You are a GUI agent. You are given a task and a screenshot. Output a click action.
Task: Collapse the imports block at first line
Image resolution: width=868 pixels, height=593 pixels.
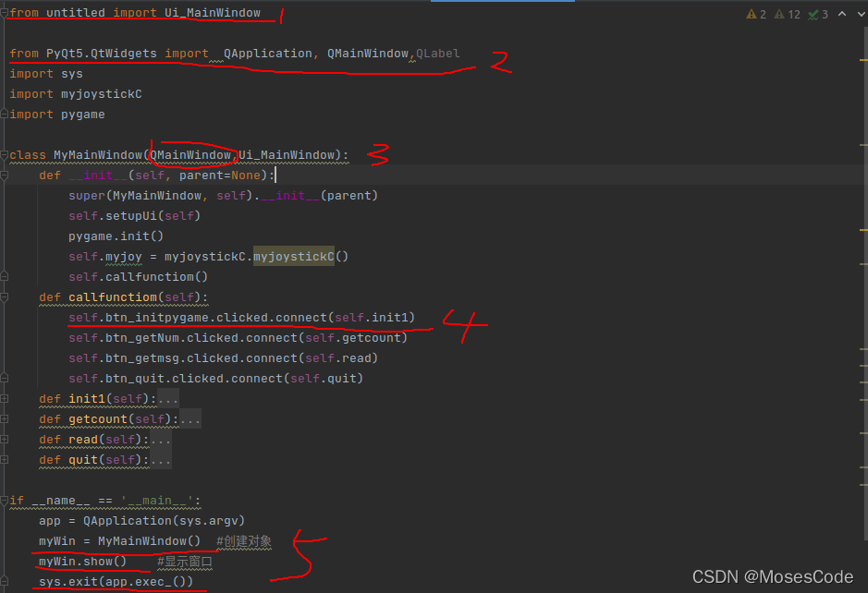pos(4,13)
